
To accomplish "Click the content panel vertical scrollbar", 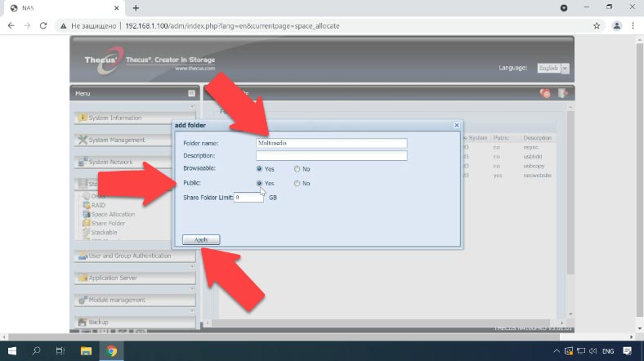I will click(570, 193).
